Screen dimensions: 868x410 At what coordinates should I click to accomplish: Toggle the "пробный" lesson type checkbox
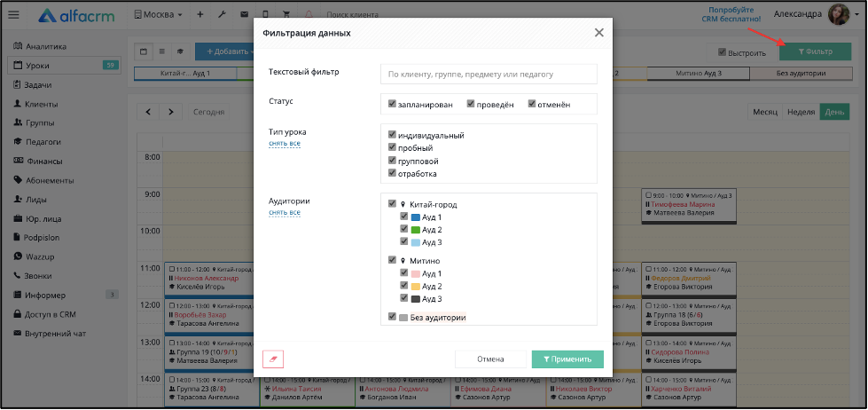click(x=392, y=148)
